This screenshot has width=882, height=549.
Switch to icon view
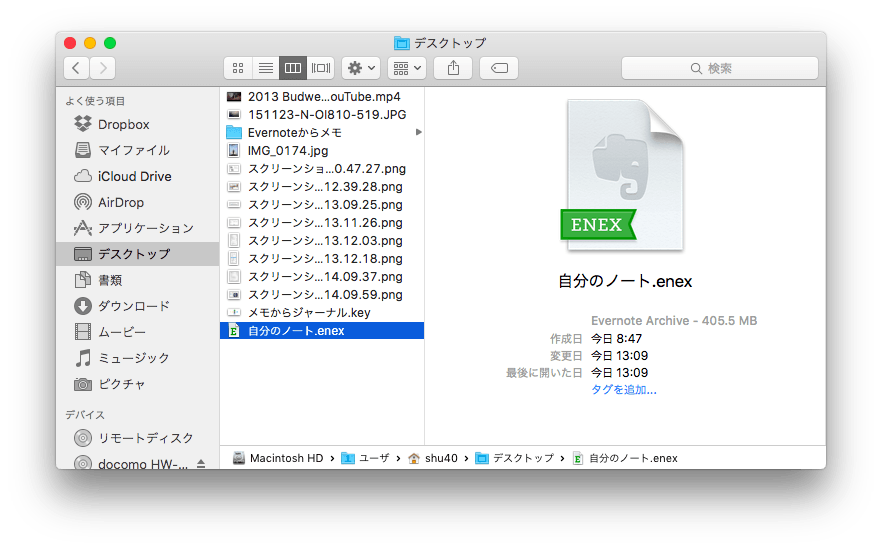pyautogui.click(x=238, y=68)
